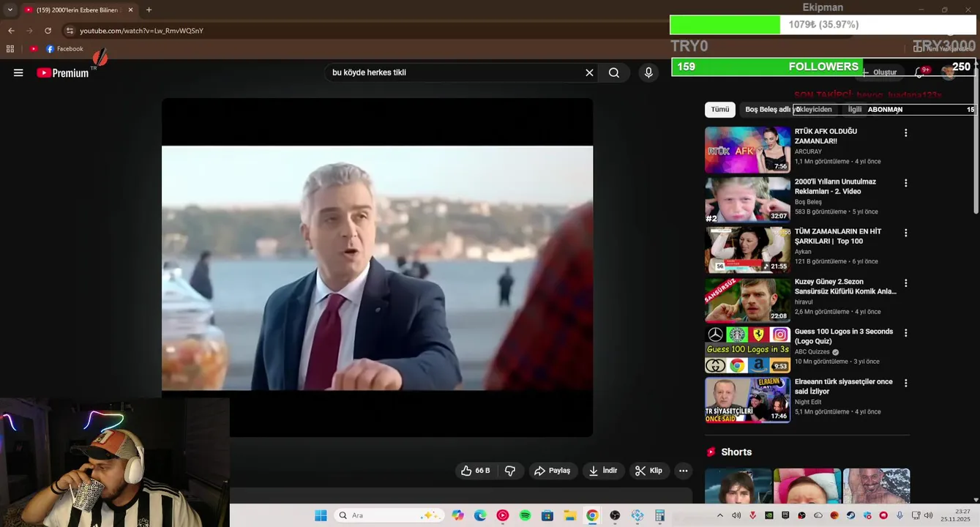Screen dimensions: 980x527
Task: Start voice search with microphone
Action: 648,72
